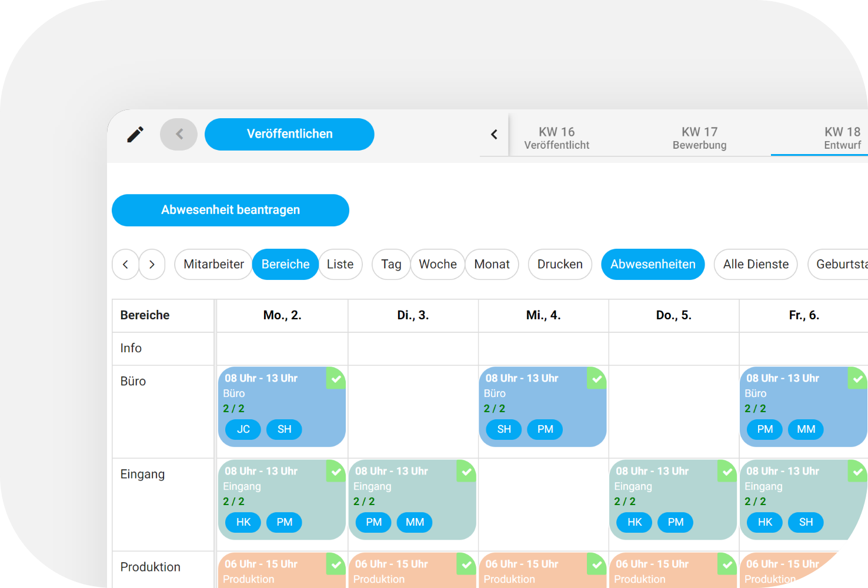Click SH chip in Wednesday Büro shift

tap(504, 429)
